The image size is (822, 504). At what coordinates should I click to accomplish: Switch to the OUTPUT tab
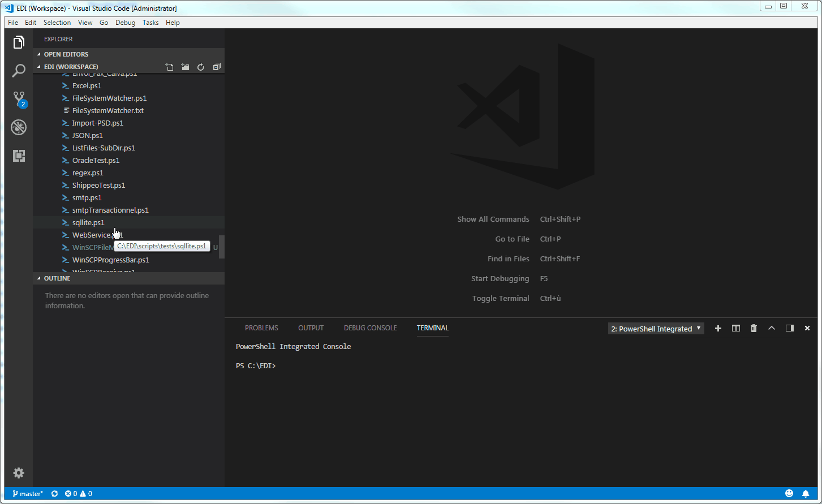(311, 328)
